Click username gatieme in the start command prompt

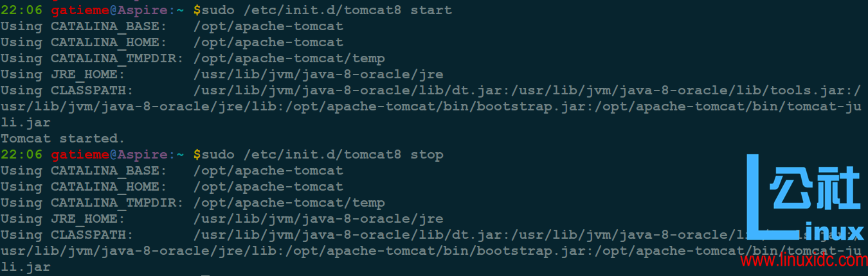[x=80, y=10]
